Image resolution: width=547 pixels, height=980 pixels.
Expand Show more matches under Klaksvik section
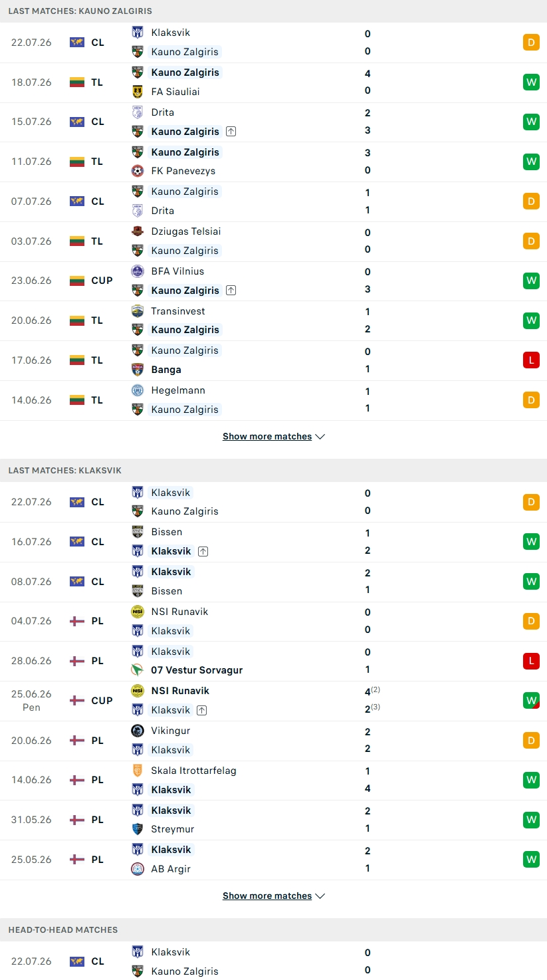pyautogui.click(x=273, y=896)
